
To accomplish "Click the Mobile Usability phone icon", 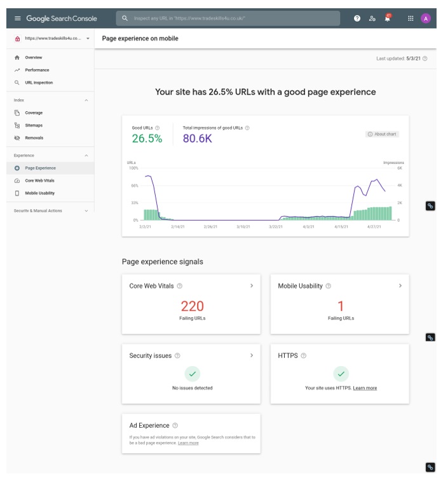I will coord(17,193).
